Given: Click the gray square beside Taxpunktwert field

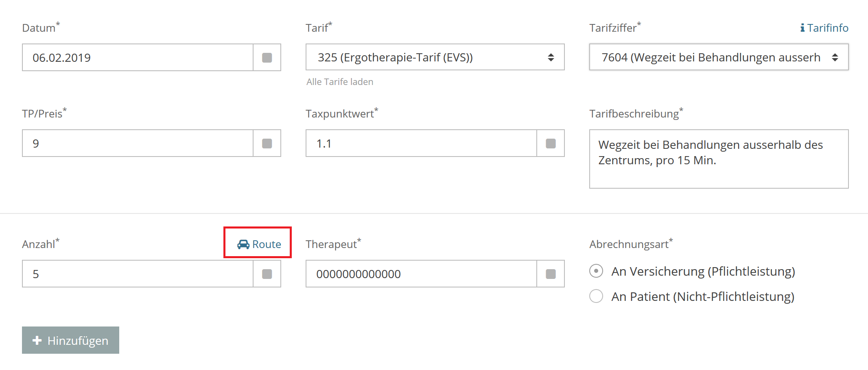Looking at the screenshot, I should [x=551, y=144].
